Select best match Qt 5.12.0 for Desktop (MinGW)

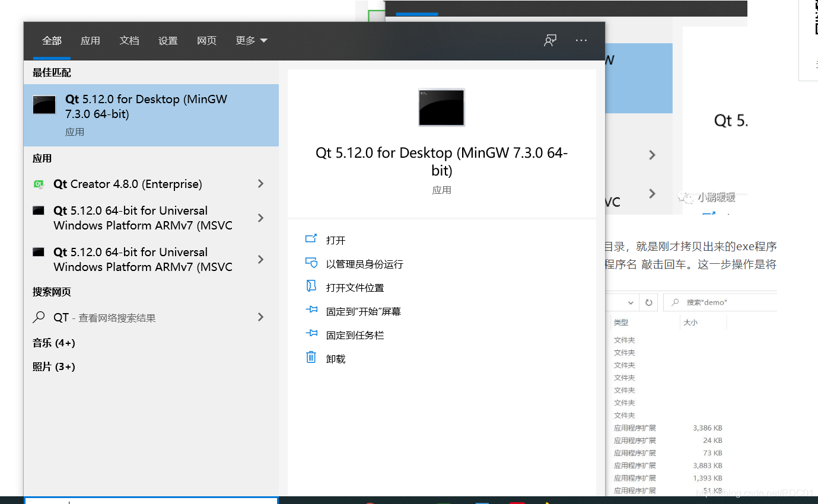pos(151,115)
